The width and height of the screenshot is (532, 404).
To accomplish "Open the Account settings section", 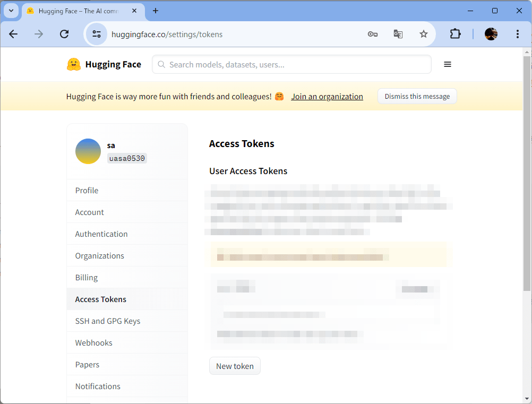I will [x=127, y=212].
